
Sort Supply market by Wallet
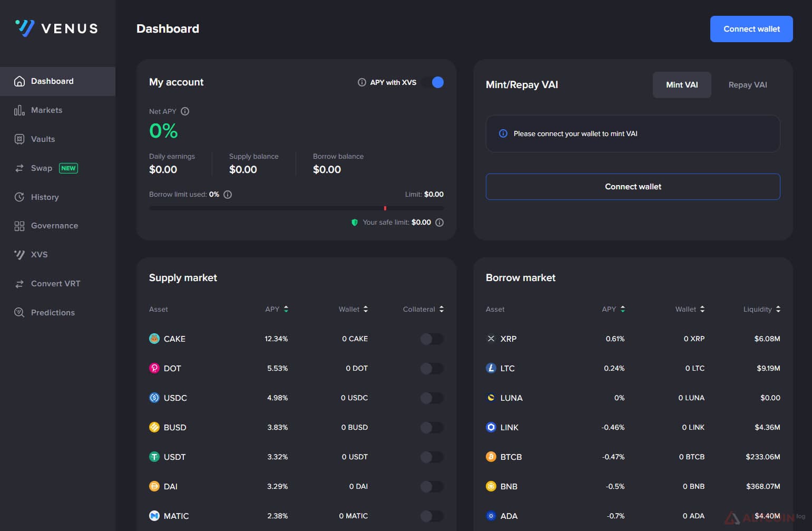353,309
